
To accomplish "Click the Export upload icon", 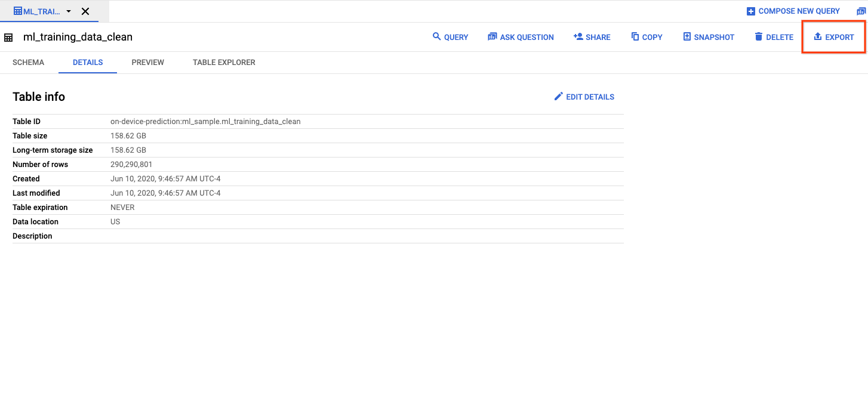I will click(818, 37).
